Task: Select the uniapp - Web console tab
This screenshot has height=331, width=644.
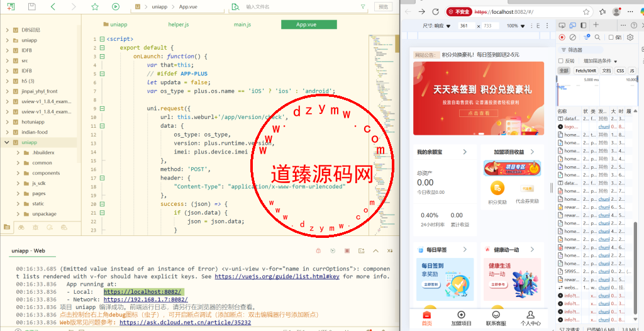Action: [28, 250]
